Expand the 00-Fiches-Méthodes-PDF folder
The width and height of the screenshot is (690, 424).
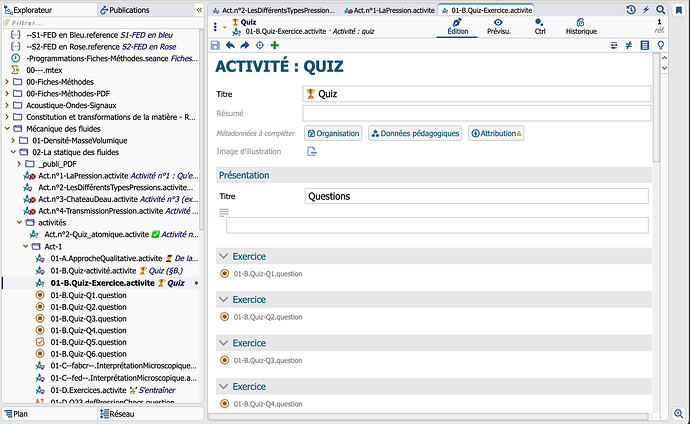(x=7, y=94)
